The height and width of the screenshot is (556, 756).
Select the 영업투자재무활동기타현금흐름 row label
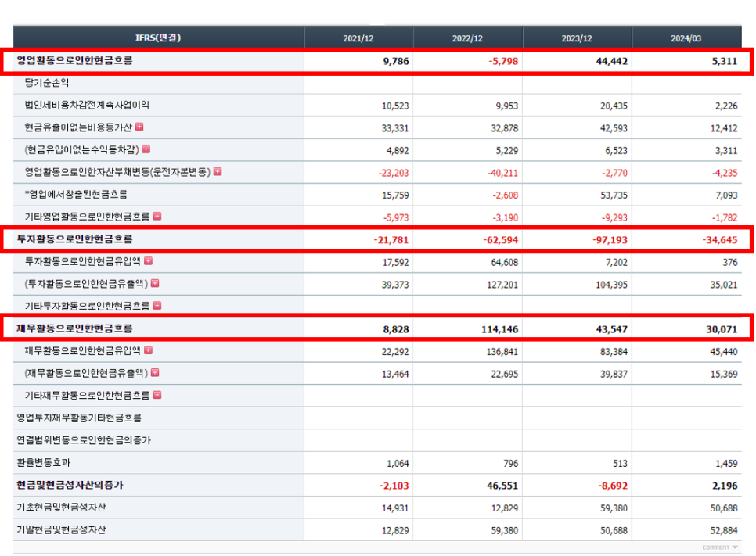pos(79,418)
